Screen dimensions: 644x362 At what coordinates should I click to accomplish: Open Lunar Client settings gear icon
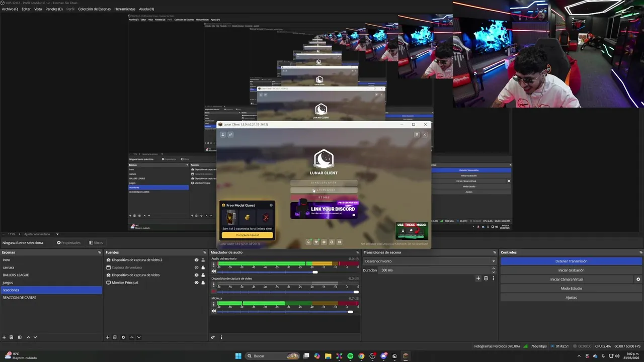(x=324, y=242)
